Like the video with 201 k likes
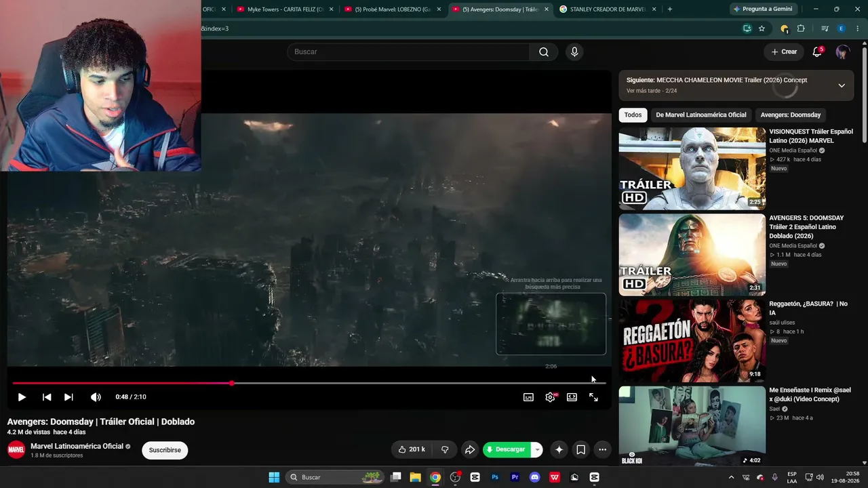The image size is (868, 488). [x=412, y=449]
